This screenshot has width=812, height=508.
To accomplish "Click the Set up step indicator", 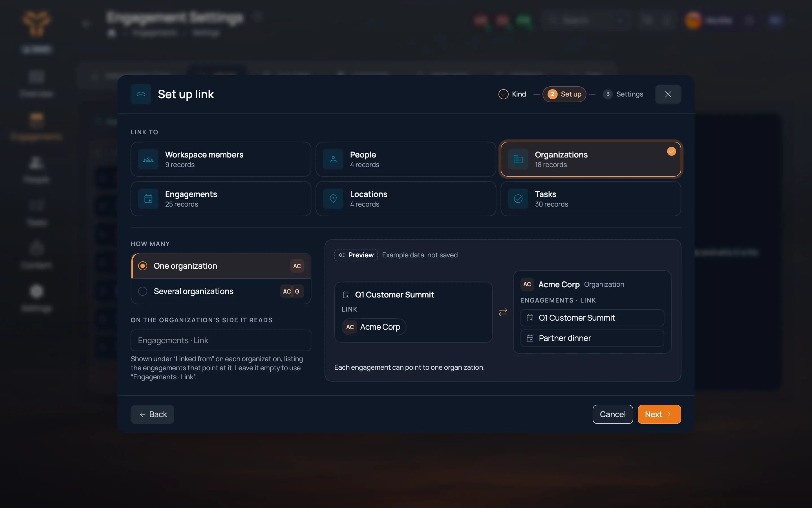I will click(x=564, y=94).
